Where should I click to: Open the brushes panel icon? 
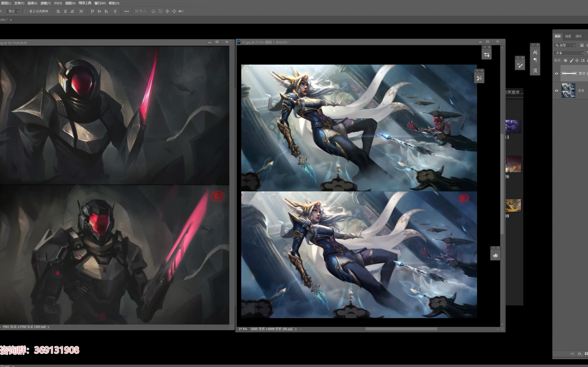tap(520, 65)
